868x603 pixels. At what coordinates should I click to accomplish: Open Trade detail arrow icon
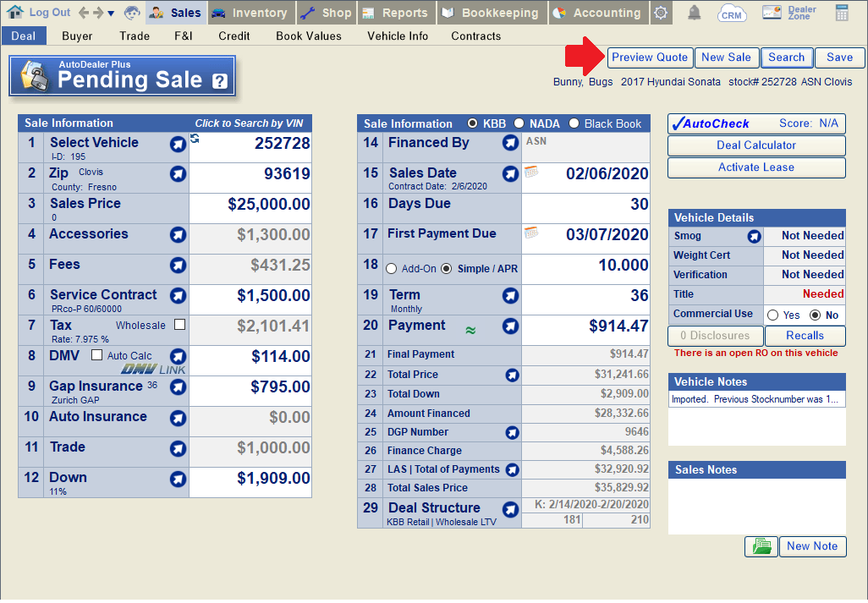click(178, 448)
